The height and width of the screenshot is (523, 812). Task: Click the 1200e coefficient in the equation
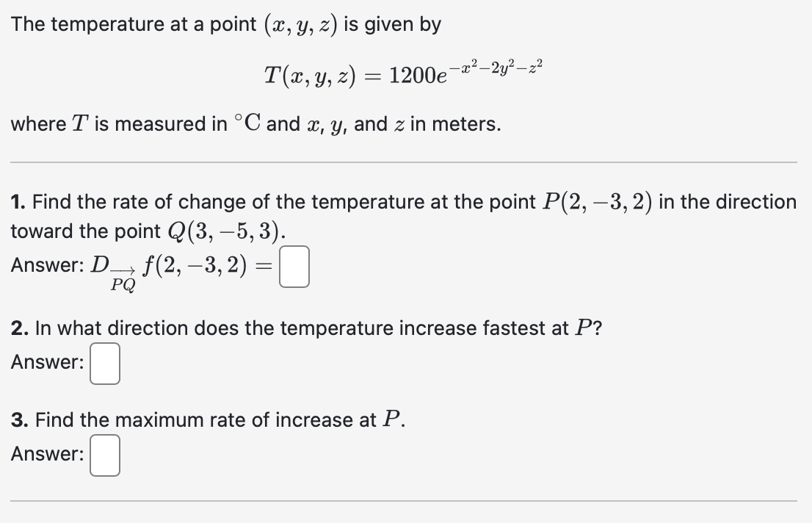(418, 76)
